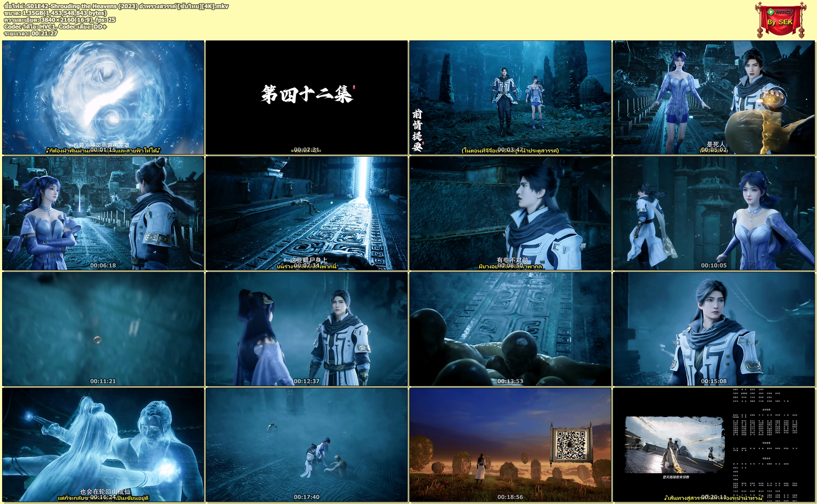
Task: Click the thumbnail frame at 00:06:18
Action: 103,213
